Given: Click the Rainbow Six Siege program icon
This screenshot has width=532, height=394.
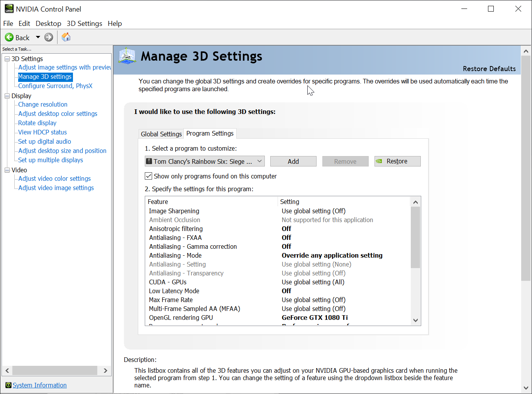Looking at the screenshot, I should 149,161.
